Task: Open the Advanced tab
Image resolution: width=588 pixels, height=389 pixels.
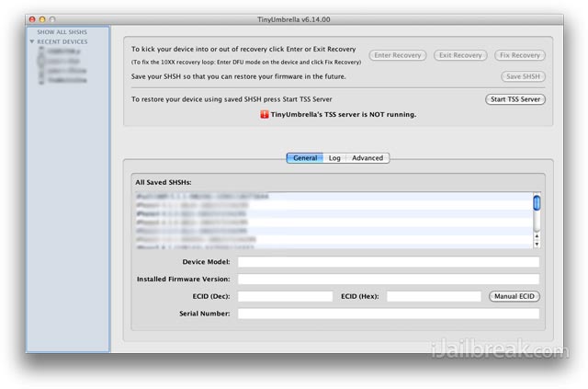Action: click(x=367, y=158)
